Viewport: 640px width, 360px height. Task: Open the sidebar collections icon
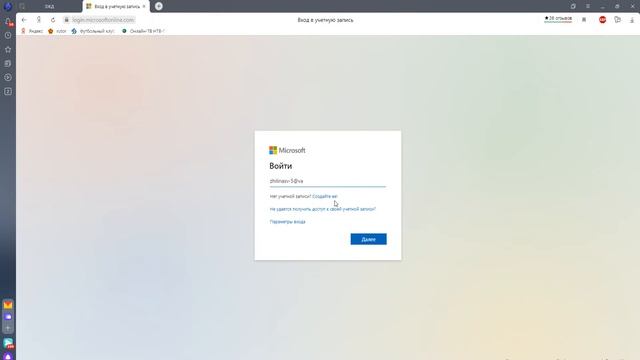(x=8, y=63)
